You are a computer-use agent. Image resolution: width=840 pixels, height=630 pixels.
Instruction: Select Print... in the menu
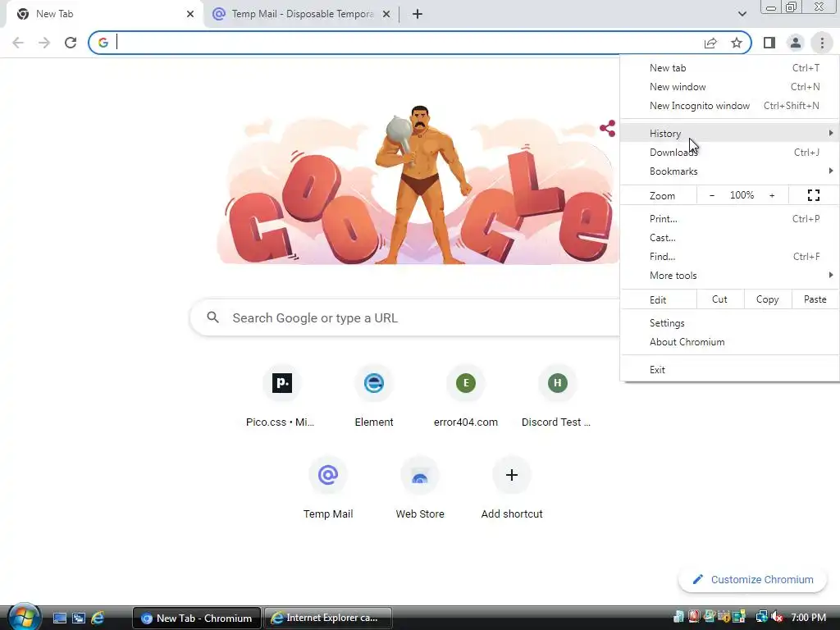tap(729, 218)
